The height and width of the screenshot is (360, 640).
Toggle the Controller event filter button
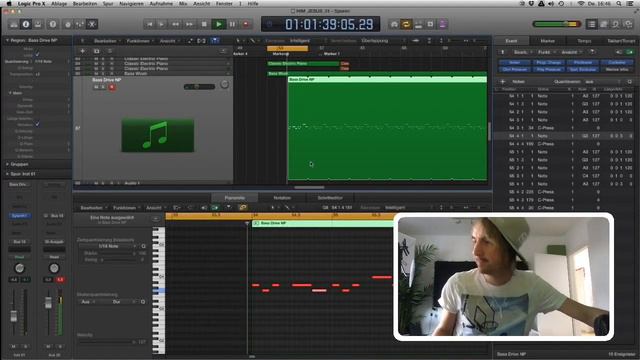click(617, 62)
